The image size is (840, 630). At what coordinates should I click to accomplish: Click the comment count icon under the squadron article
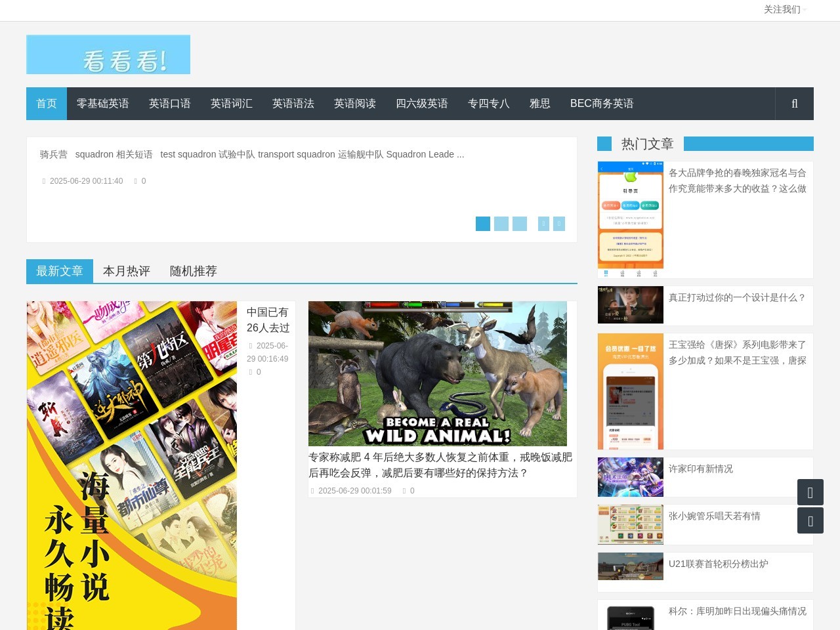[x=136, y=181]
